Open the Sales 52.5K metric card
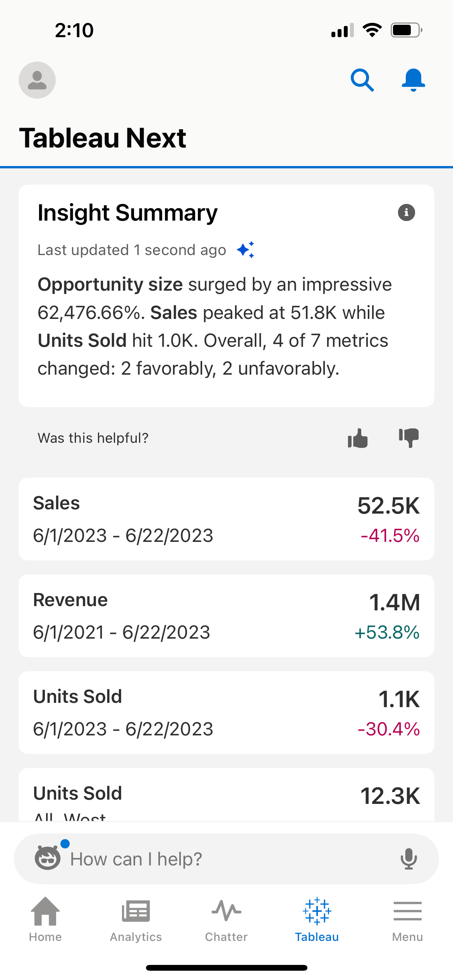Viewport: 453px width, 980px height. (x=226, y=519)
